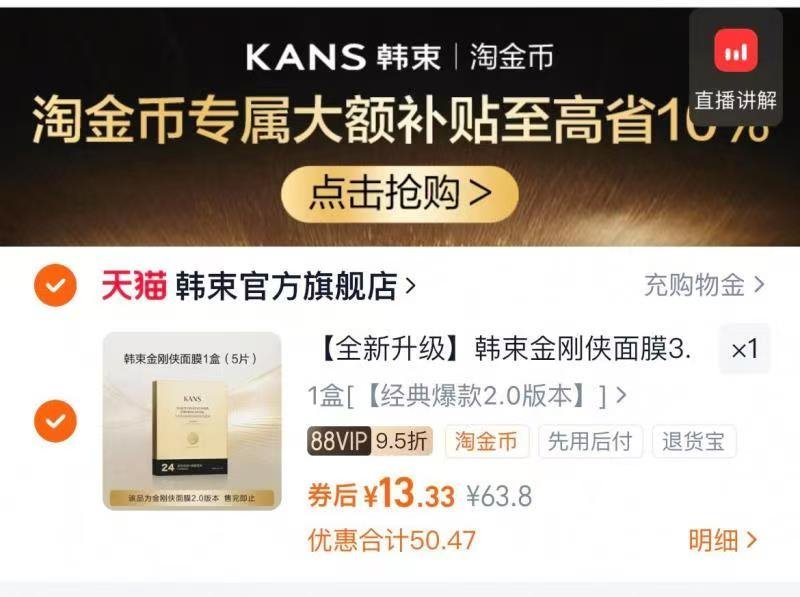Open the 韩束金刚侠面膜 product thumbnail
Screen dimensions: 800x597
(x=192, y=421)
